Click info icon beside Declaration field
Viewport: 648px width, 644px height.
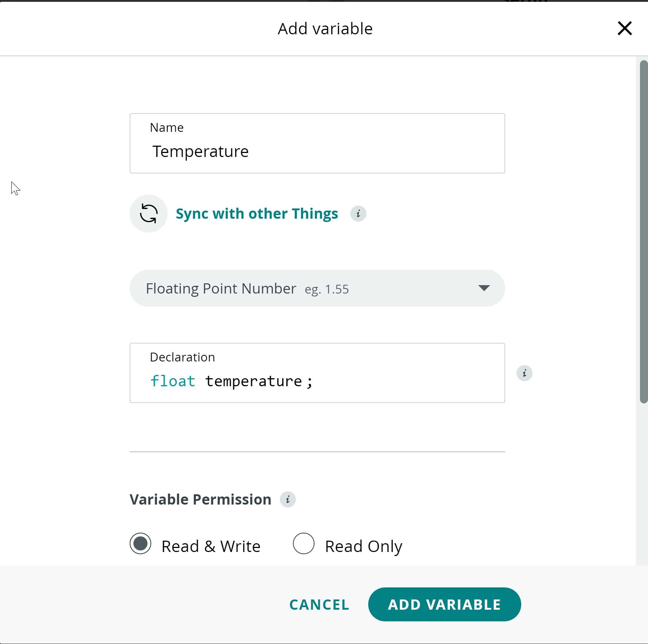524,373
